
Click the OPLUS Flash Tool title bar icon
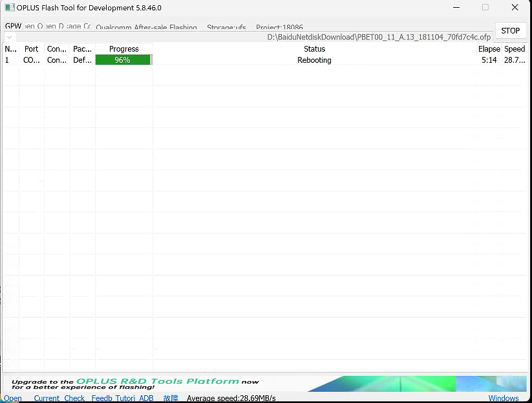[x=10, y=8]
